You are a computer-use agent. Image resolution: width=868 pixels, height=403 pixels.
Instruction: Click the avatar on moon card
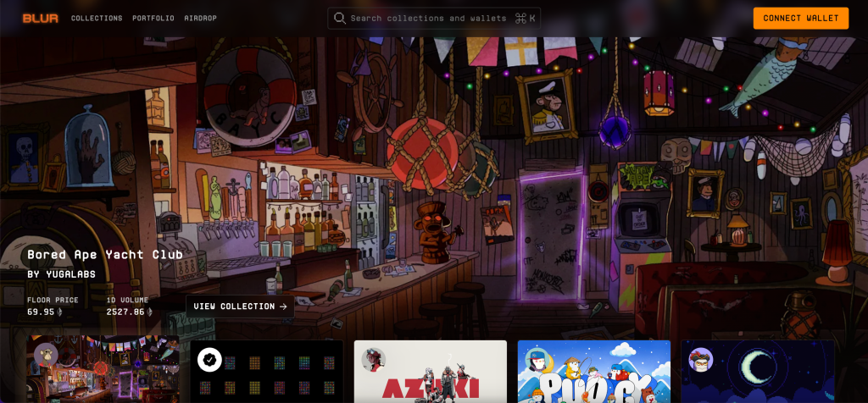[x=701, y=360]
